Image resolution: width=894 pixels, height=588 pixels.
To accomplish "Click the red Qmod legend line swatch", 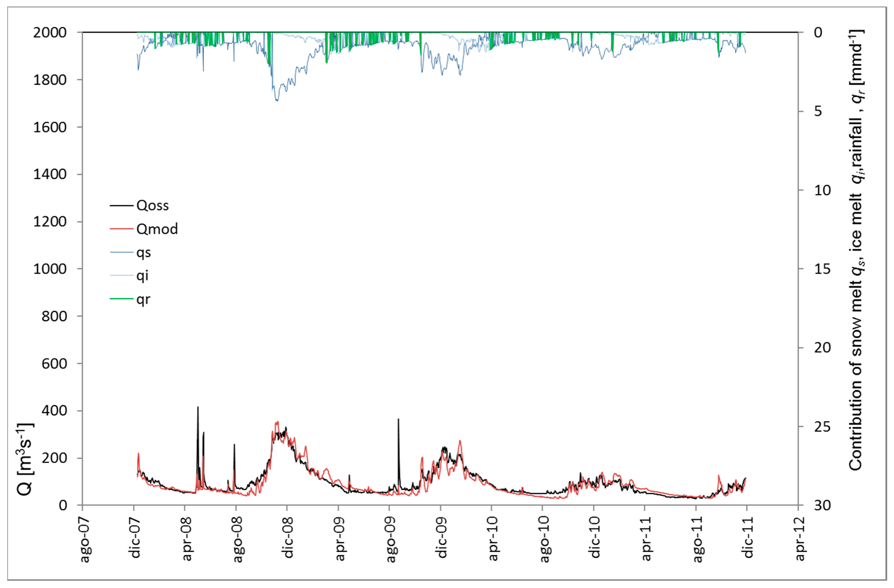I will (121, 229).
